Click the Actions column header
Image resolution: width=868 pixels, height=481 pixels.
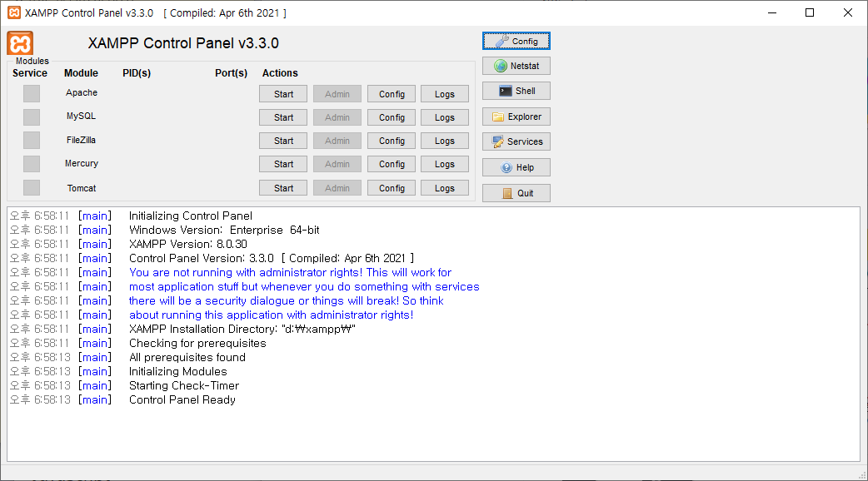280,73
